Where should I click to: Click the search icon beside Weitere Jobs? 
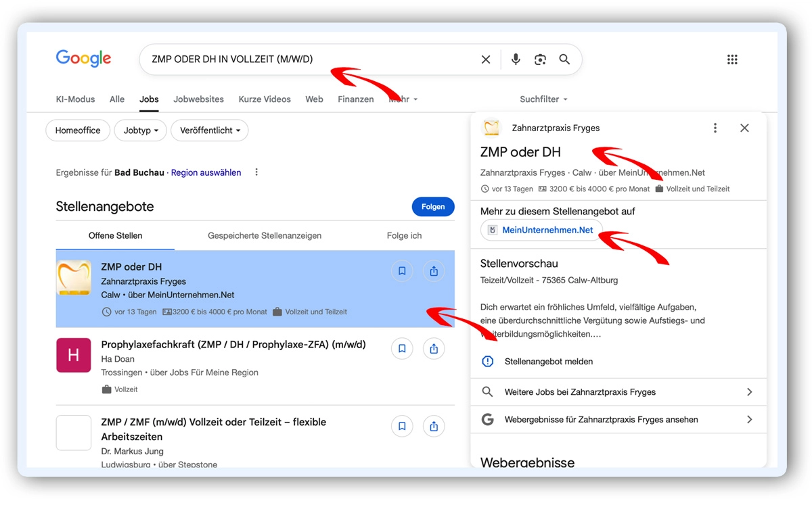click(487, 392)
